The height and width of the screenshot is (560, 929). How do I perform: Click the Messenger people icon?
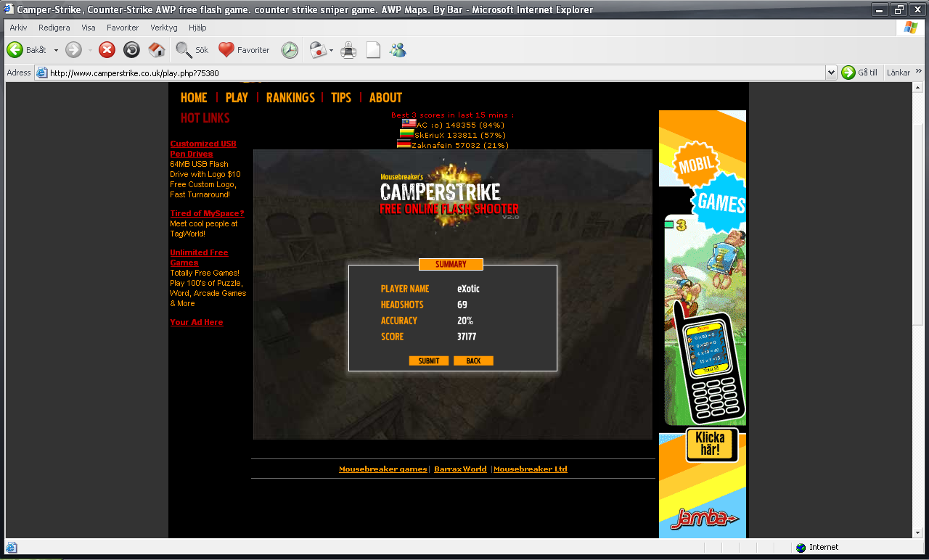pyautogui.click(x=398, y=50)
